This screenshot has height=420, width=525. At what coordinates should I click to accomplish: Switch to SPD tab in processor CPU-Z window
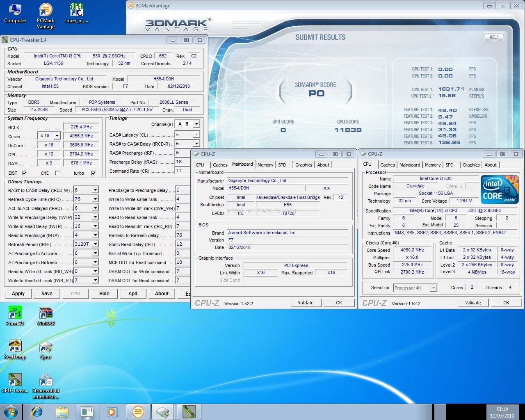point(450,165)
